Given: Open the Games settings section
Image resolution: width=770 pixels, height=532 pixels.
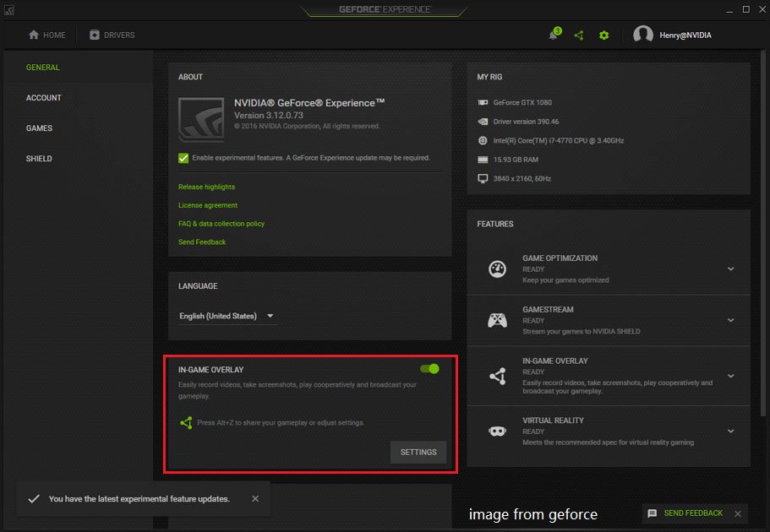Looking at the screenshot, I should coord(39,128).
